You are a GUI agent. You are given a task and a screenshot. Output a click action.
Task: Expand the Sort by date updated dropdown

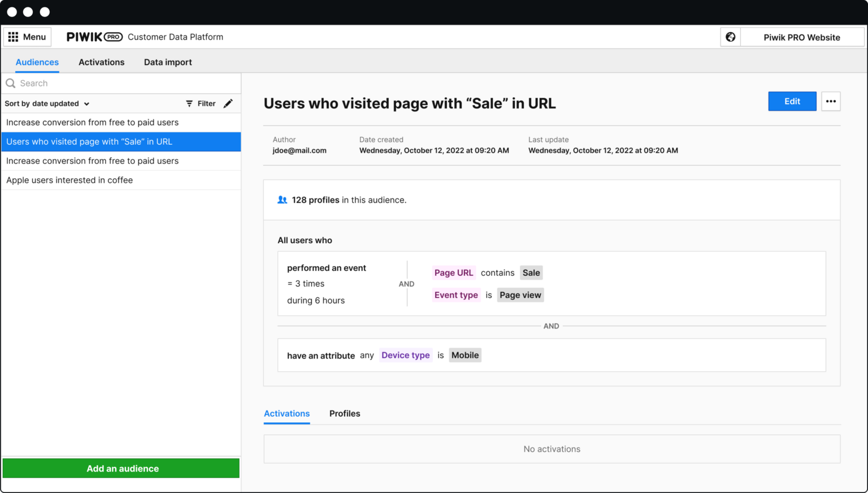[x=47, y=103]
